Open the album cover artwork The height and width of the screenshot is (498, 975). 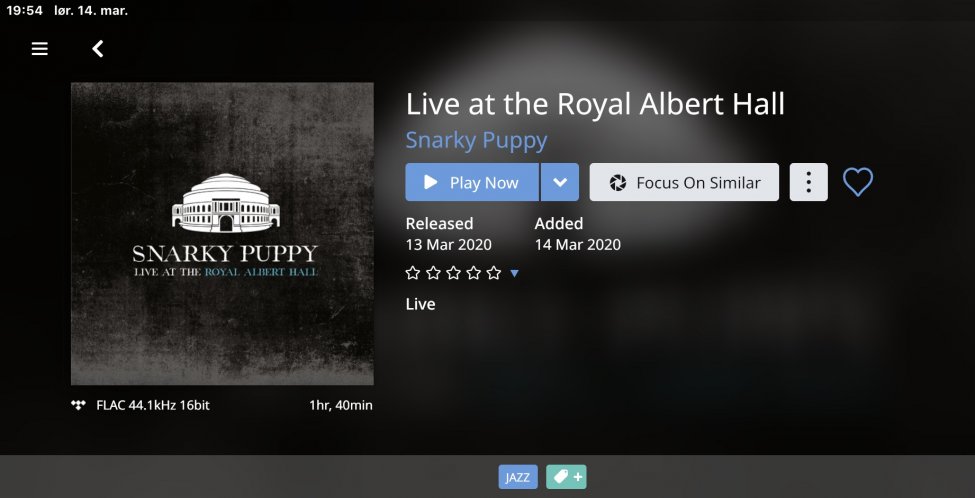tap(222, 234)
